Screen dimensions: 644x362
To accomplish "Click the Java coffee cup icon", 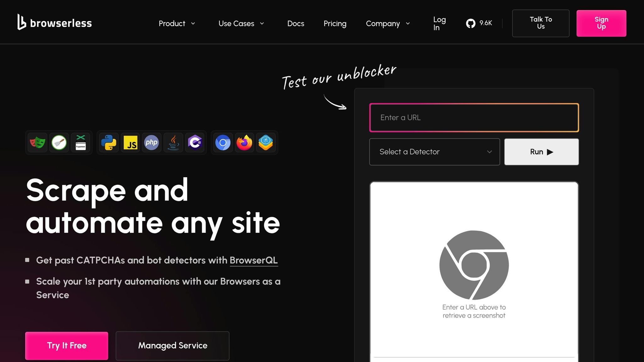I will pyautogui.click(x=173, y=143).
